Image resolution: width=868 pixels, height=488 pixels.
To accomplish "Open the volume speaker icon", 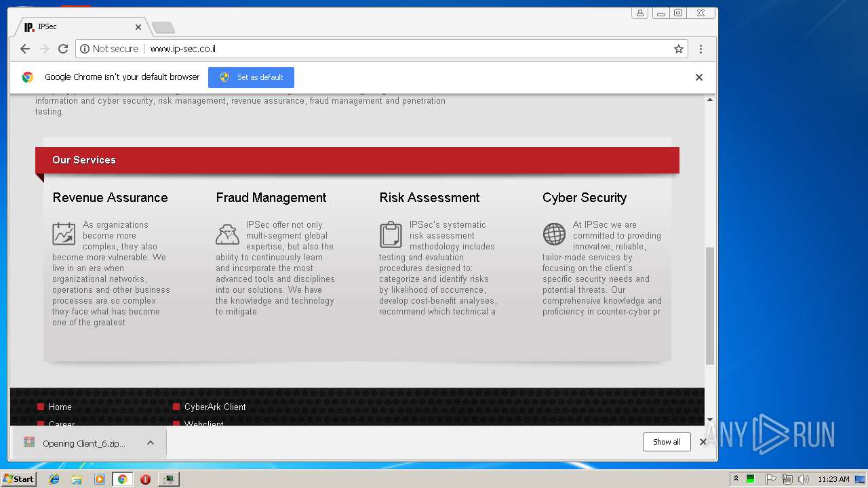I will tap(803, 479).
